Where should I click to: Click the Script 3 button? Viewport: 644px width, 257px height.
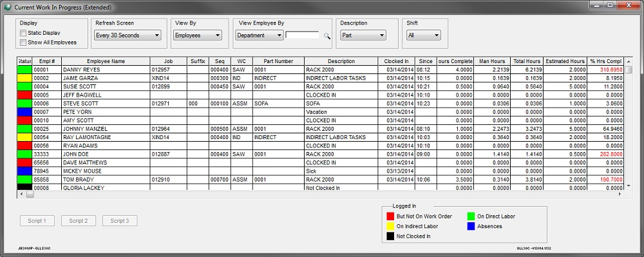pos(120,221)
